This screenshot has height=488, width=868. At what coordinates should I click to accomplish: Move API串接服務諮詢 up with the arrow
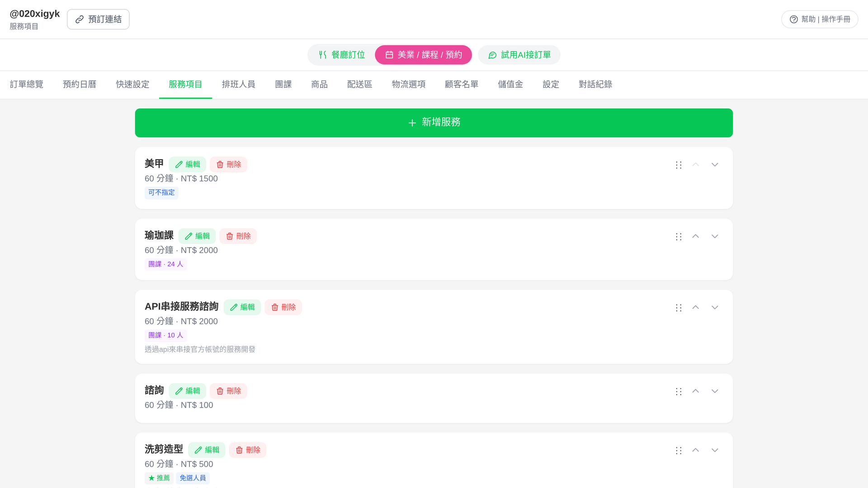coord(696,308)
